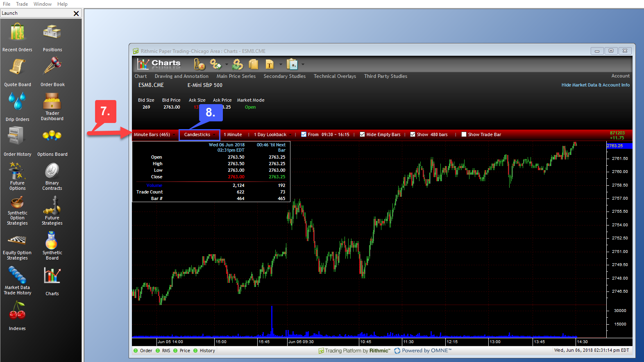The height and width of the screenshot is (362, 644).
Task: Open Third Party Studies menu
Action: (x=385, y=76)
